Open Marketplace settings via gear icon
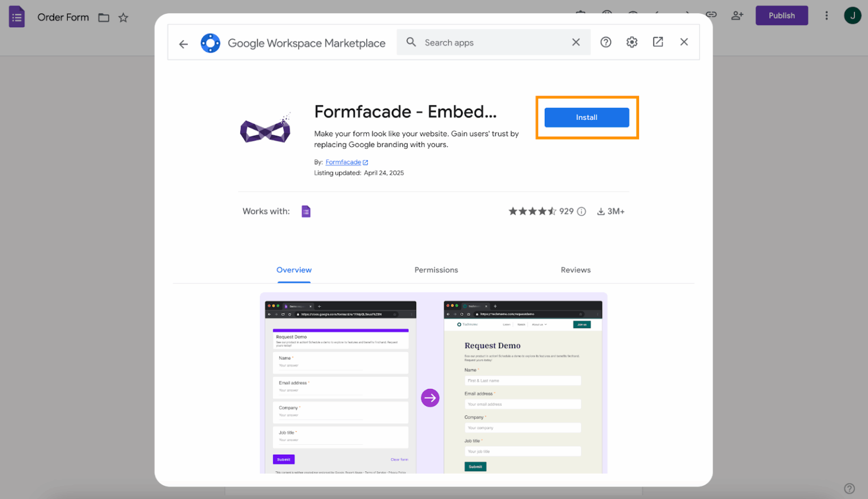868x499 pixels. (x=631, y=42)
